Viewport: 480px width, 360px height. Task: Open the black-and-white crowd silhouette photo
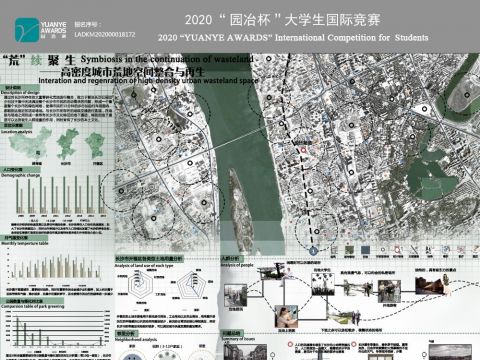tap(323, 284)
